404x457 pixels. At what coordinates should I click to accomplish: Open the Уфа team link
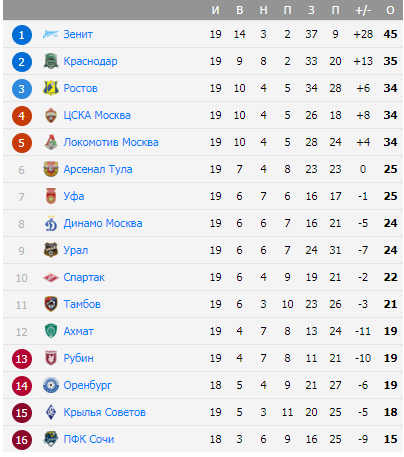click(74, 196)
